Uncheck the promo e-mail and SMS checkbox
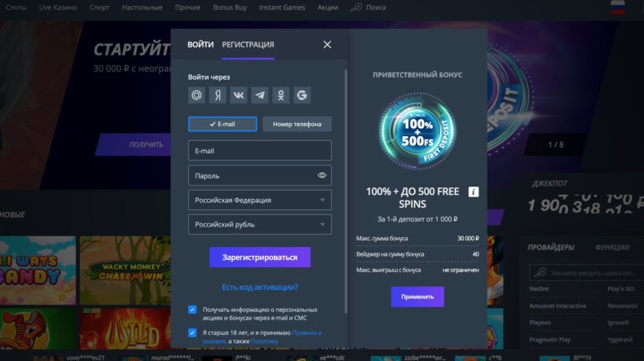Image resolution: width=644 pixels, height=361 pixels. point(192,309)
